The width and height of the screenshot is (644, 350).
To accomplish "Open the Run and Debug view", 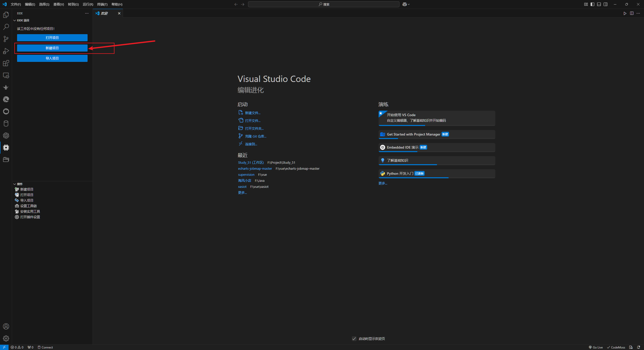I will 6,51.
